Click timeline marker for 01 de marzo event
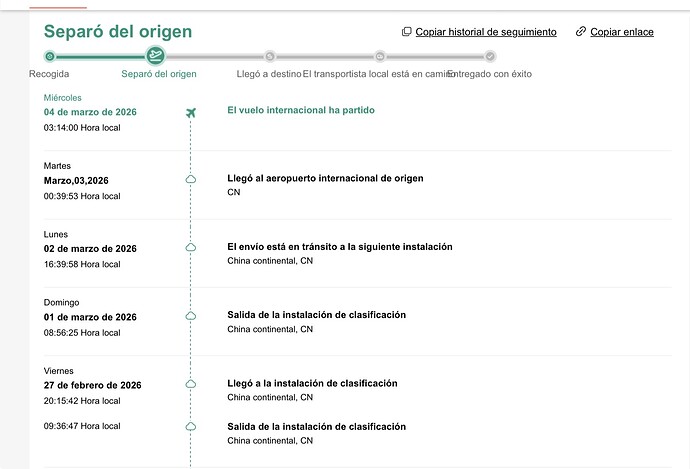 click(191, 315)
